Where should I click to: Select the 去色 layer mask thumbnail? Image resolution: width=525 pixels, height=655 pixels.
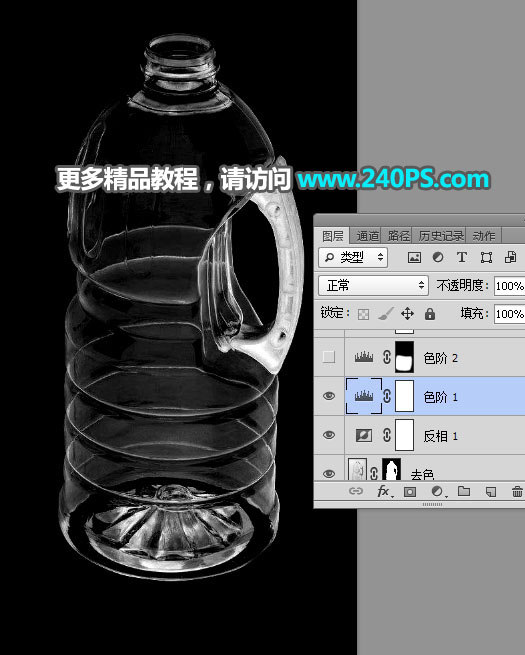(392, 470)
